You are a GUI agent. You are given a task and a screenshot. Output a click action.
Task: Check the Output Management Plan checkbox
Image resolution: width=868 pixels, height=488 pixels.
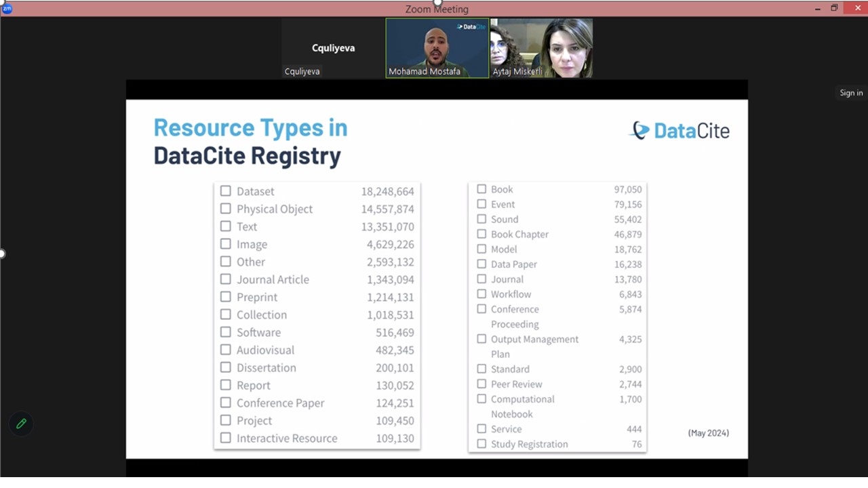(x=481, y=339)
